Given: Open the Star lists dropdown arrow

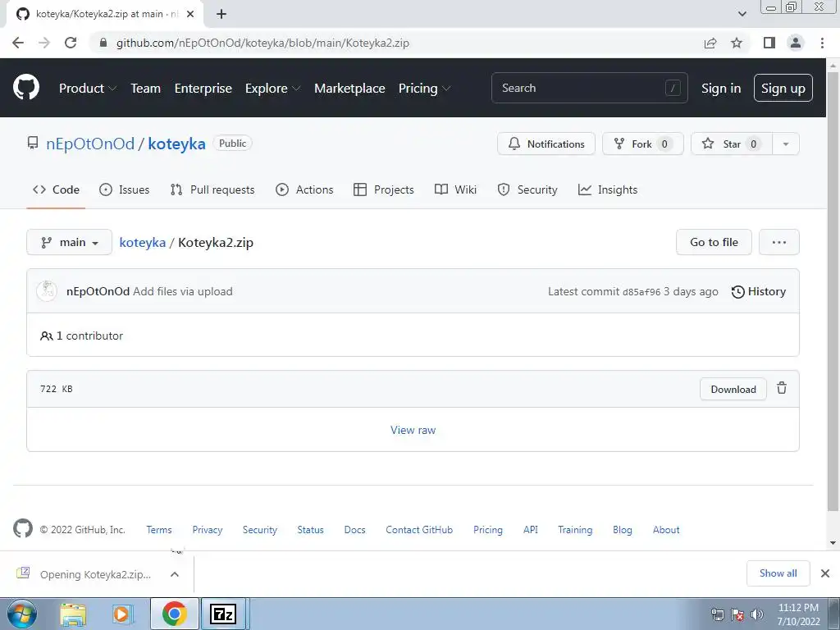Looking at the screenshot, I should pyautogui.click(x=785, y=144).
